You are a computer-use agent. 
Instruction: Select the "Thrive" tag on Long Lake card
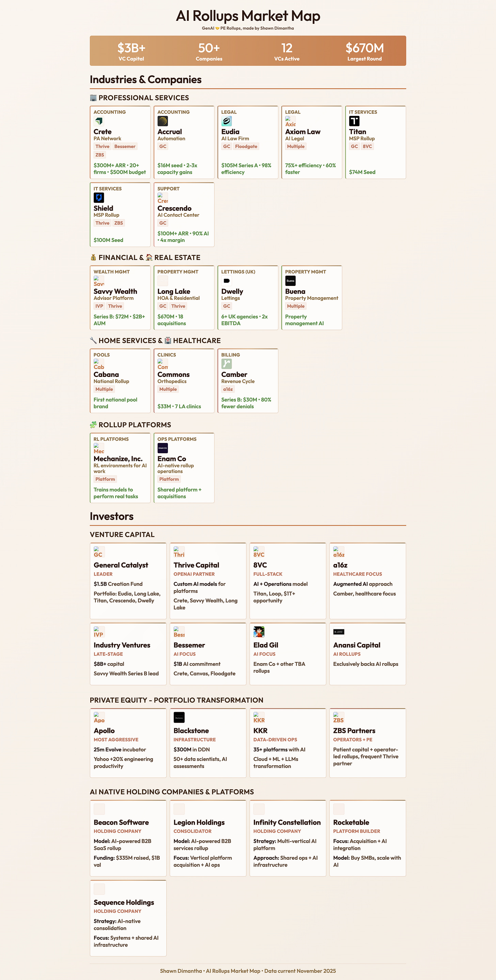(178, 306)
